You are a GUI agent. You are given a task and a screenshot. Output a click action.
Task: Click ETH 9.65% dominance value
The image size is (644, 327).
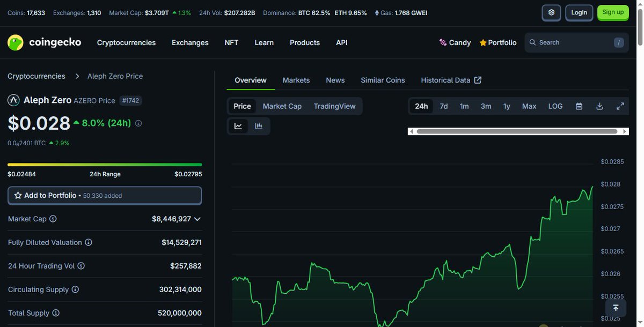point(350,12)
